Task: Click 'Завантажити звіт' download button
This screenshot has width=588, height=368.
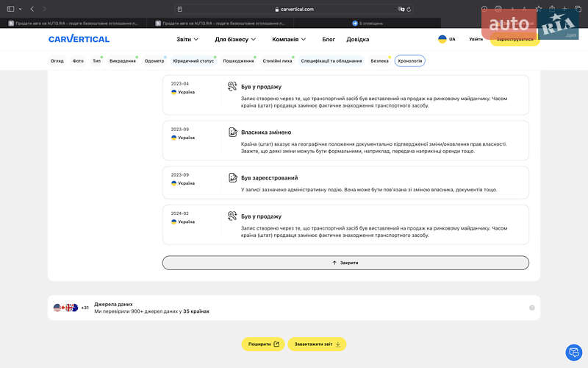Action: [x=317, y=344]
